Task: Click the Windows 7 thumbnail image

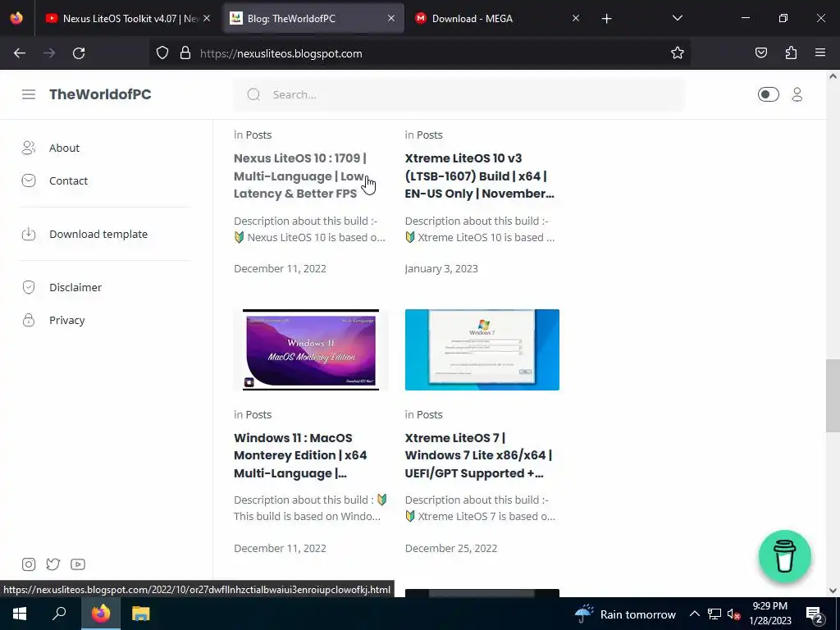Action: click(482, 349)
